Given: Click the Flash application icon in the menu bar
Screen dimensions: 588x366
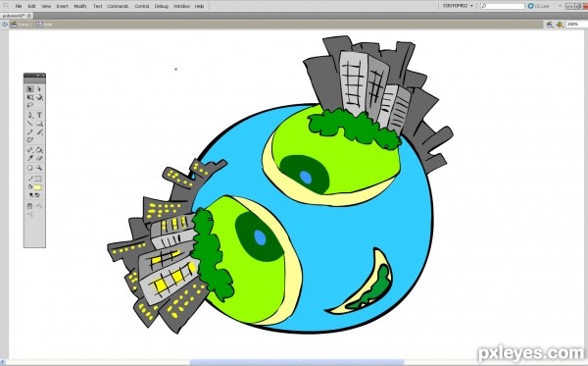Looking at the screenshot, I should click(6, 6).
